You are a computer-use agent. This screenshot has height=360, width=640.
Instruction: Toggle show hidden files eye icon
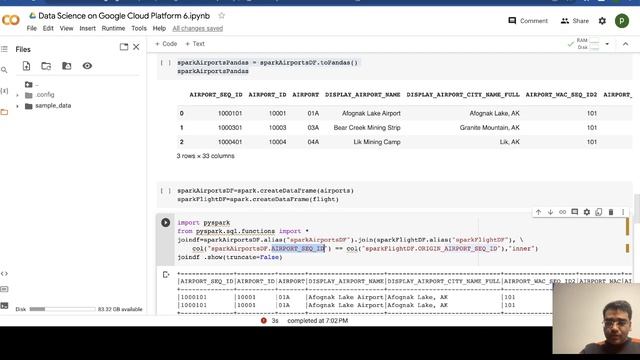[87, 66]
